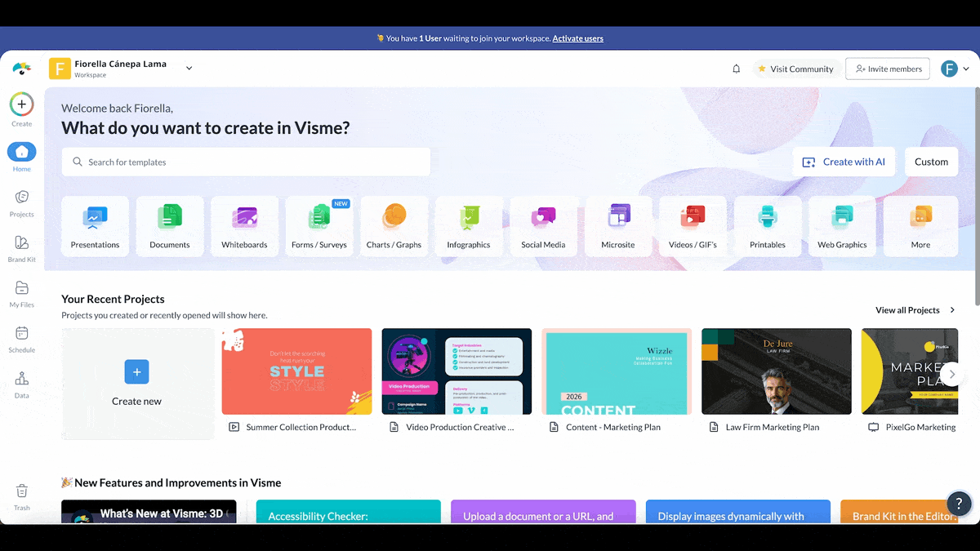The height and width of the screenshot is (551, 980).
Task: Select the Printables category
Action: coord(768,226)
